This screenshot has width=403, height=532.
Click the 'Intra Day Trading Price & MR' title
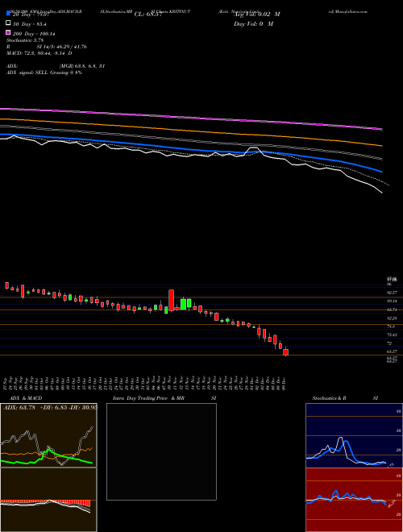148,398
